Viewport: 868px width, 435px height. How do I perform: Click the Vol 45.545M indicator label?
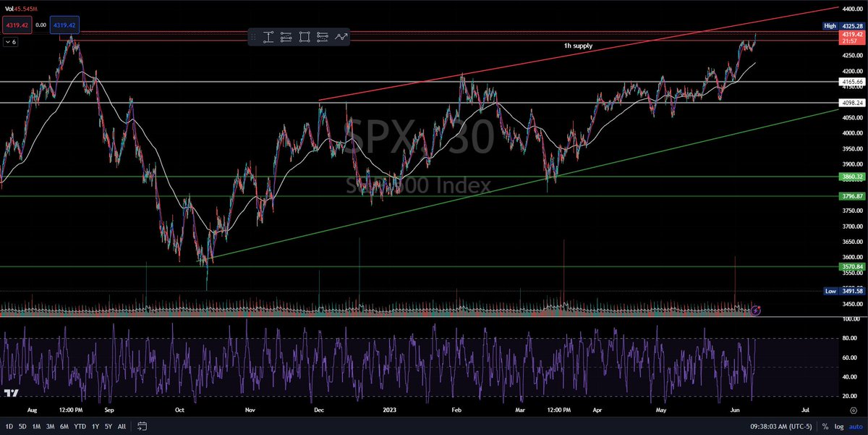point(20,9)
